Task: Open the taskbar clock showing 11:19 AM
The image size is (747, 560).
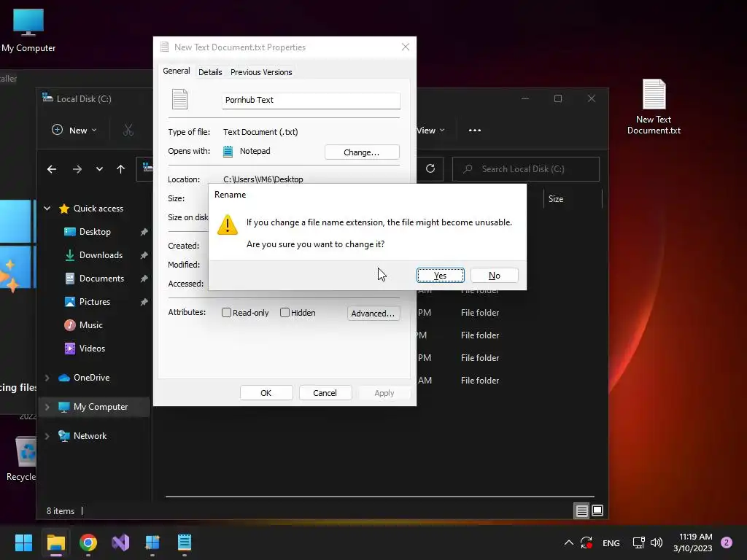Action: pos(692,542)
